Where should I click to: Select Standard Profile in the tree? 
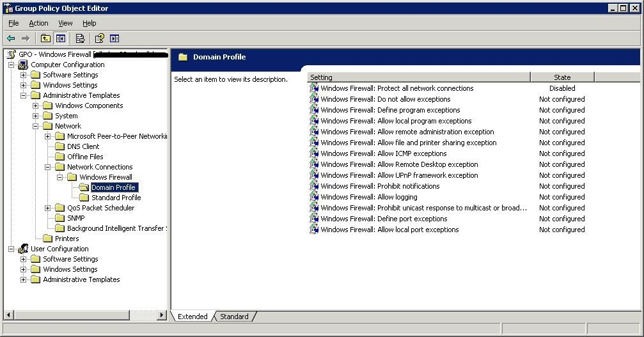[x=116, y=198]
